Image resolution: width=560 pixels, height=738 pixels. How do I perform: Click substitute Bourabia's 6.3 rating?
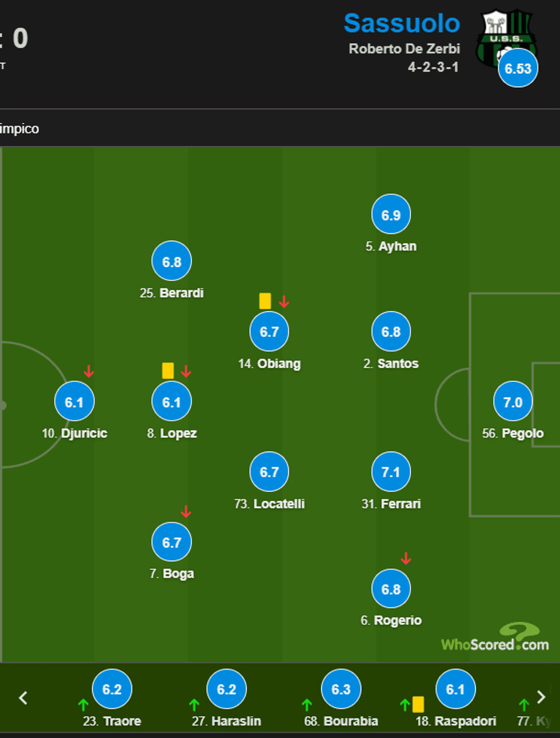click(341, 689)
